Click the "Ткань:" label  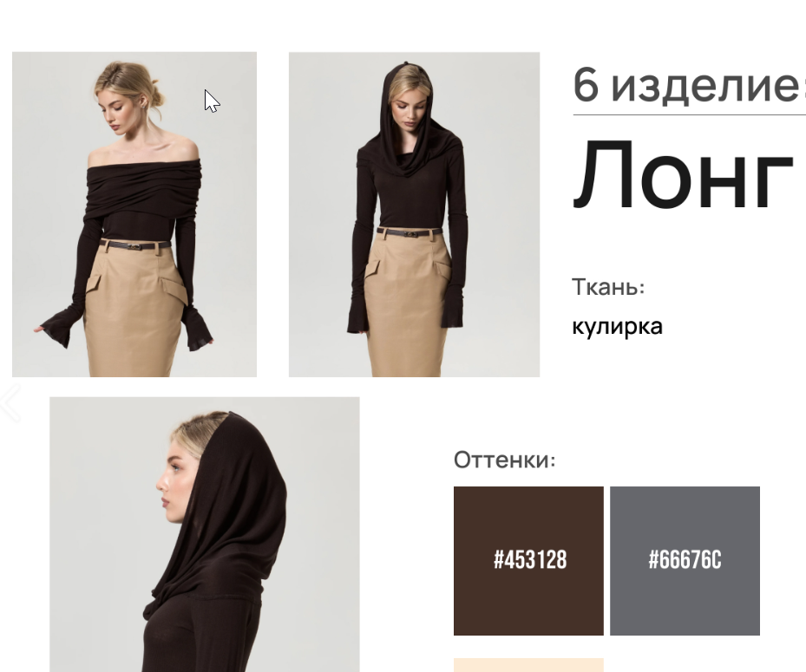(608, 287)
